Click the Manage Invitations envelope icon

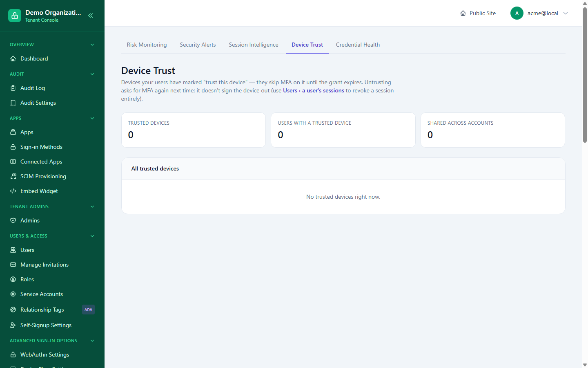pyautogui.click(x=13, y=265)
